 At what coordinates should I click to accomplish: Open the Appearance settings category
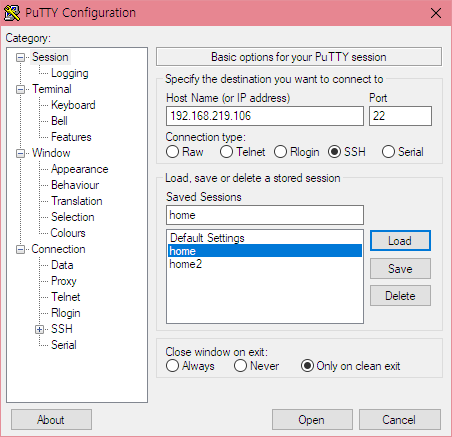pyautogui.click(x=80, y=169)
